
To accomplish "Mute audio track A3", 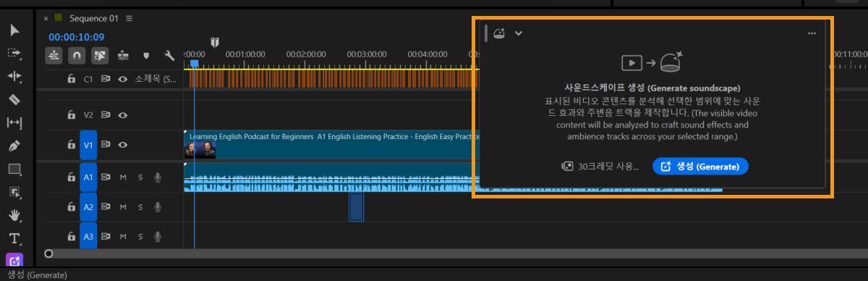I will (x=123, y=236).
